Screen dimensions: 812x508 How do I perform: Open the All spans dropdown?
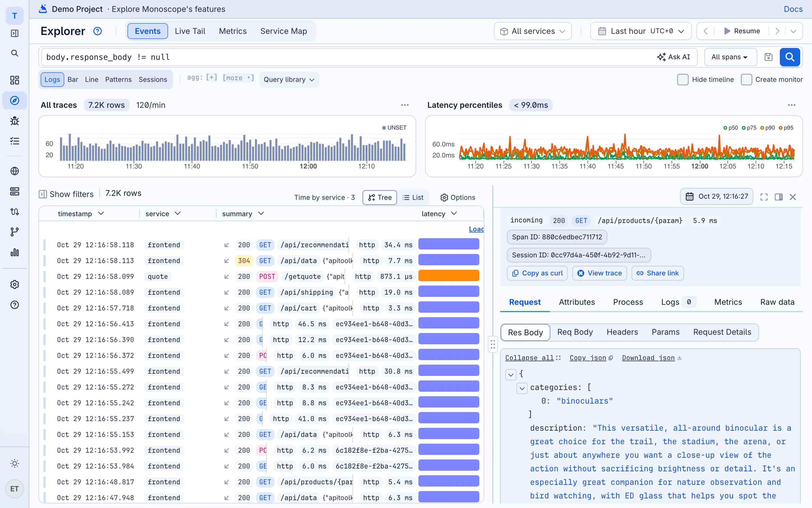click(x=730, y=57)
